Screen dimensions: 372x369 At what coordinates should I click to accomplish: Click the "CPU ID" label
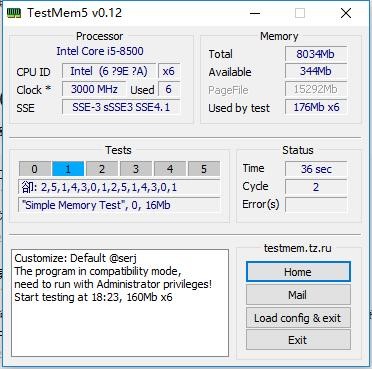pyautogui.click(x=33, y=72)
